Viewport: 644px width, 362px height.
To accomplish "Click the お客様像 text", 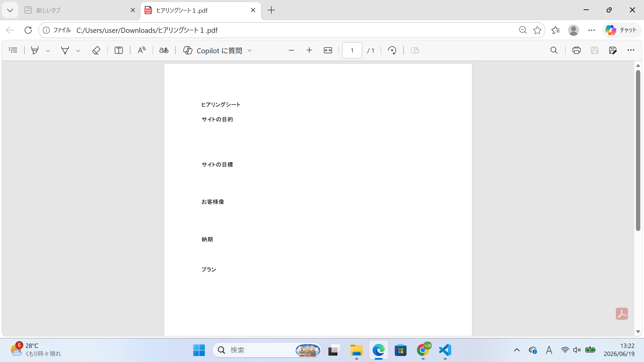I will [x=213, y=202].
